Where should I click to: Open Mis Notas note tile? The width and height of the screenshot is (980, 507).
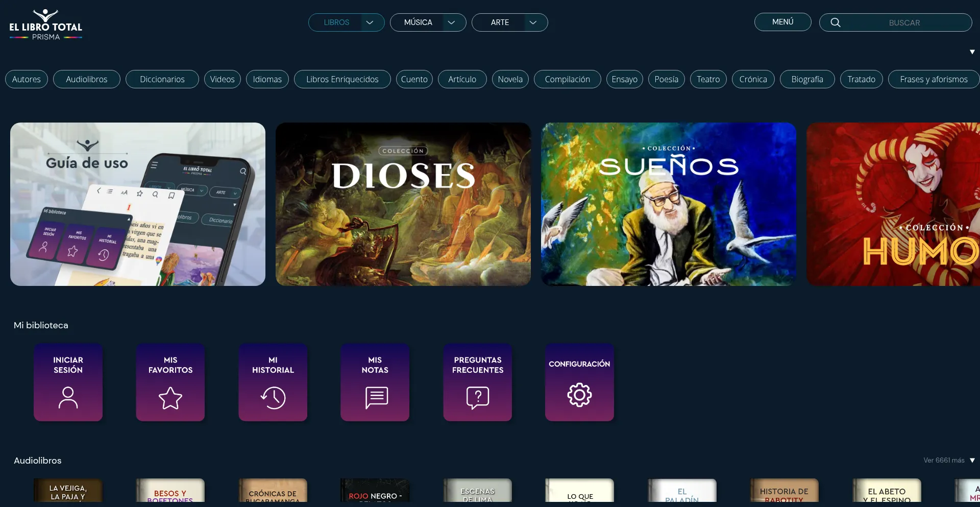[375, 382]
